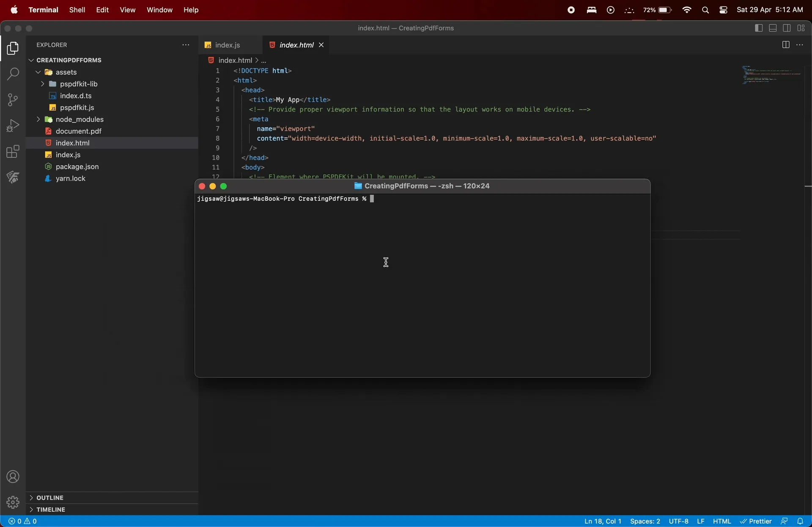Toggle the secondary side bar

(787, 28)
